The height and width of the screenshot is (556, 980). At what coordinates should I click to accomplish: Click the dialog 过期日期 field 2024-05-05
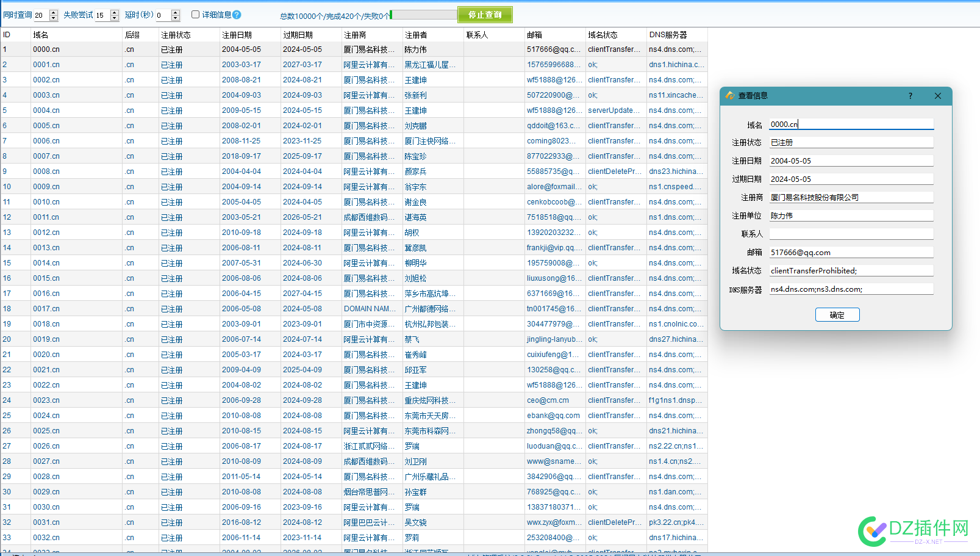(851, 179)
